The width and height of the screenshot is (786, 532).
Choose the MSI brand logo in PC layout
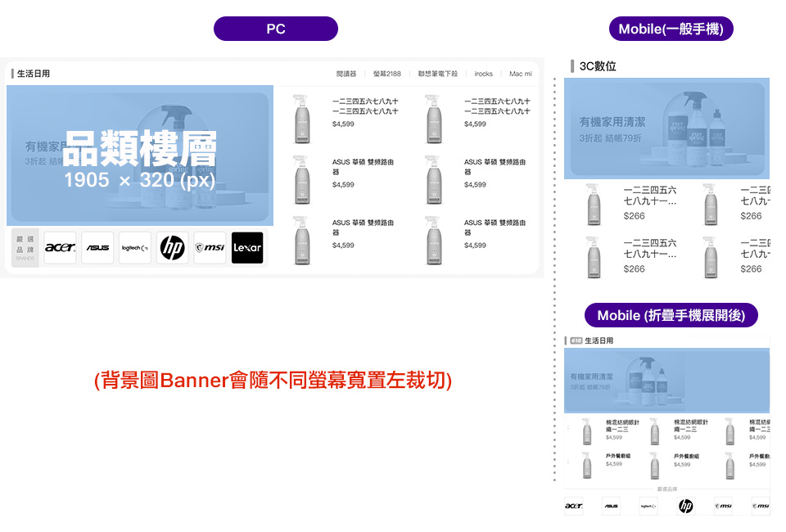pyautogui.click(x=210, y=247)
